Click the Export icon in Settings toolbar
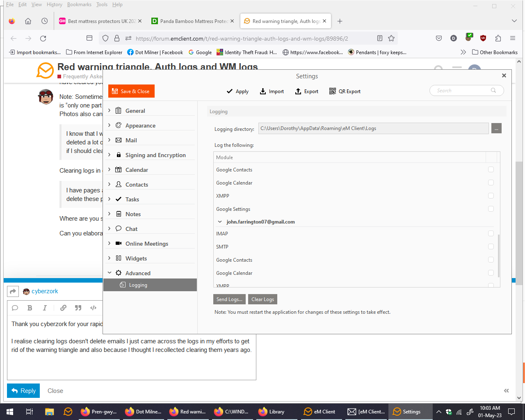The width and height of the screenshot is (525, 420). pos(306,91)
